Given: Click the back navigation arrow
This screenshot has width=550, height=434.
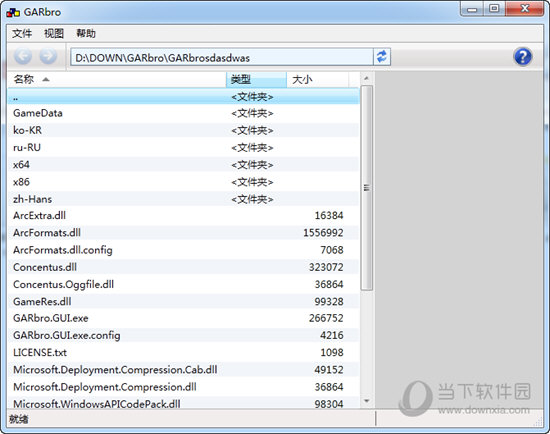Looking at the screenshot, I should [x=22, y=56].
